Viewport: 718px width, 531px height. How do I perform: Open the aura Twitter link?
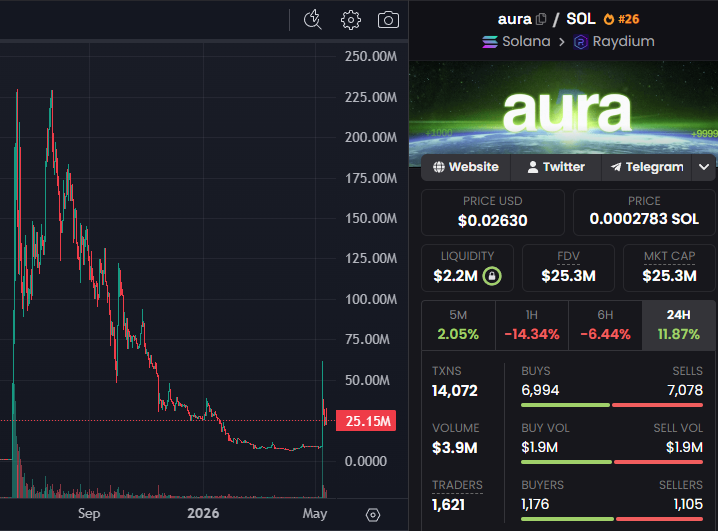pyautogui.click(x=556, y=167)
